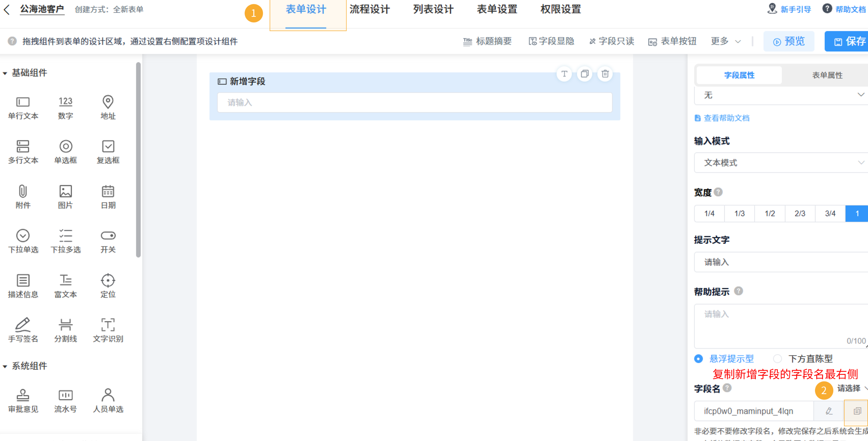This screenshot has width=868, height=441.
Task: Go back using the left arrow
Action: tap(7, 9)
